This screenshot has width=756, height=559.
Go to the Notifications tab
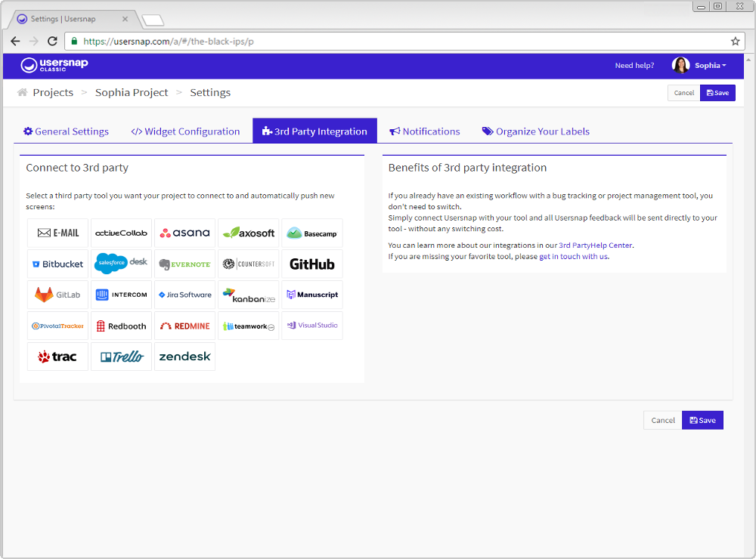tap(425, 131)
